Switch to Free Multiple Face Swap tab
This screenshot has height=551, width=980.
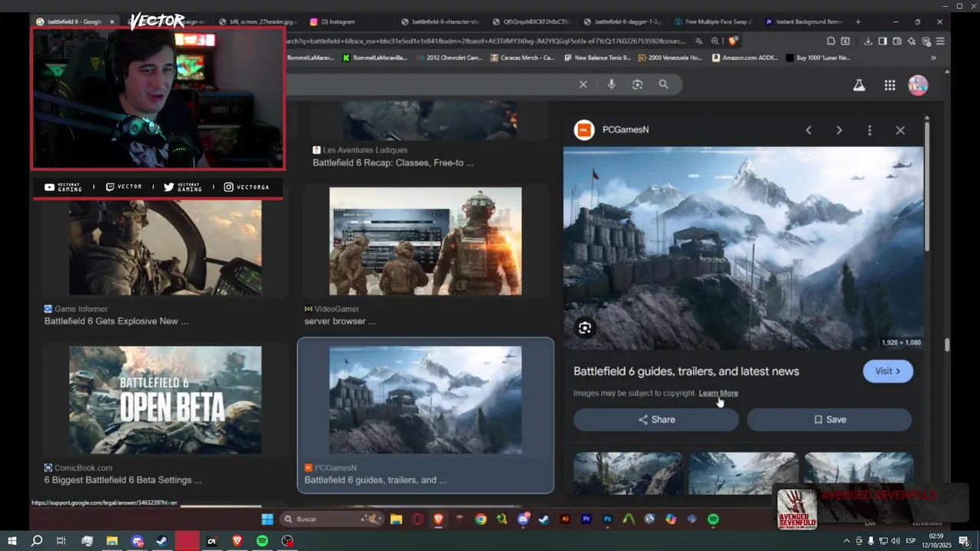point(712,21)
